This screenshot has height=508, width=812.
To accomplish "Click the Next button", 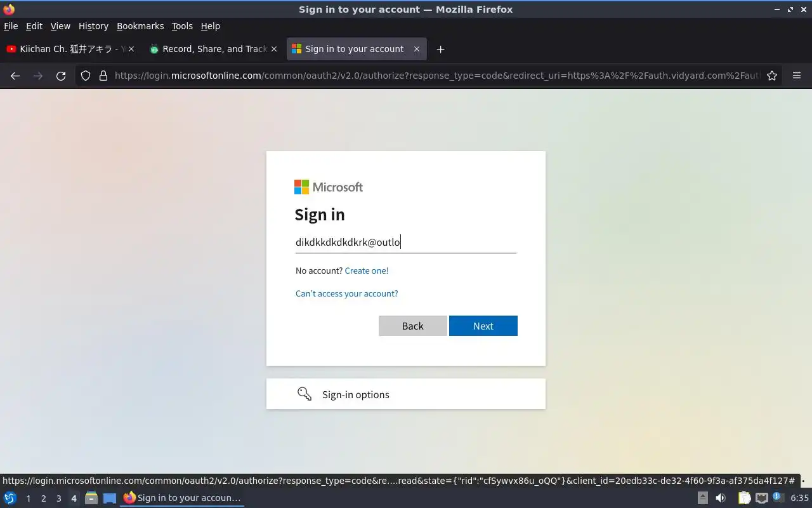I will (x=483, y=326).
